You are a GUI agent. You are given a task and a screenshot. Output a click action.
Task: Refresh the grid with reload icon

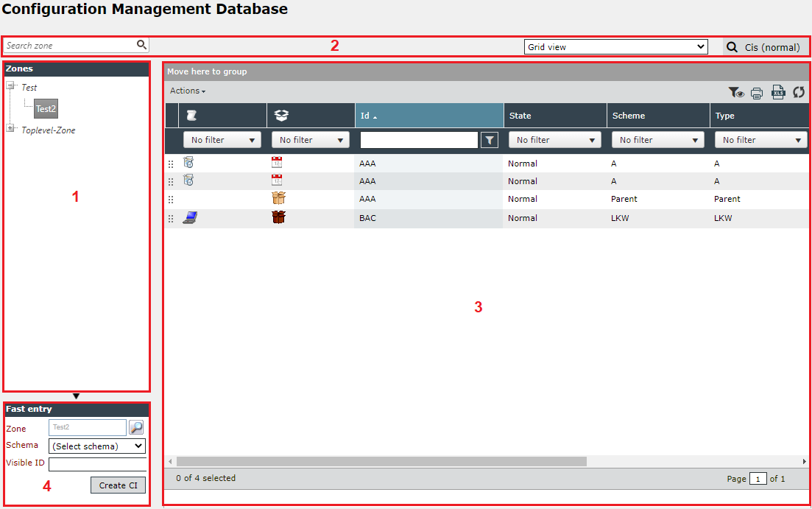(x=799, y=92)
